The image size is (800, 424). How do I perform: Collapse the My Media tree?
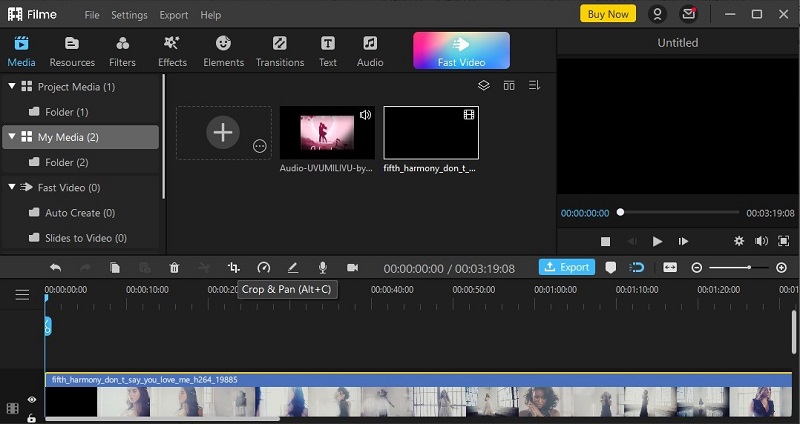pyautogui.click(x=12, y=137)
